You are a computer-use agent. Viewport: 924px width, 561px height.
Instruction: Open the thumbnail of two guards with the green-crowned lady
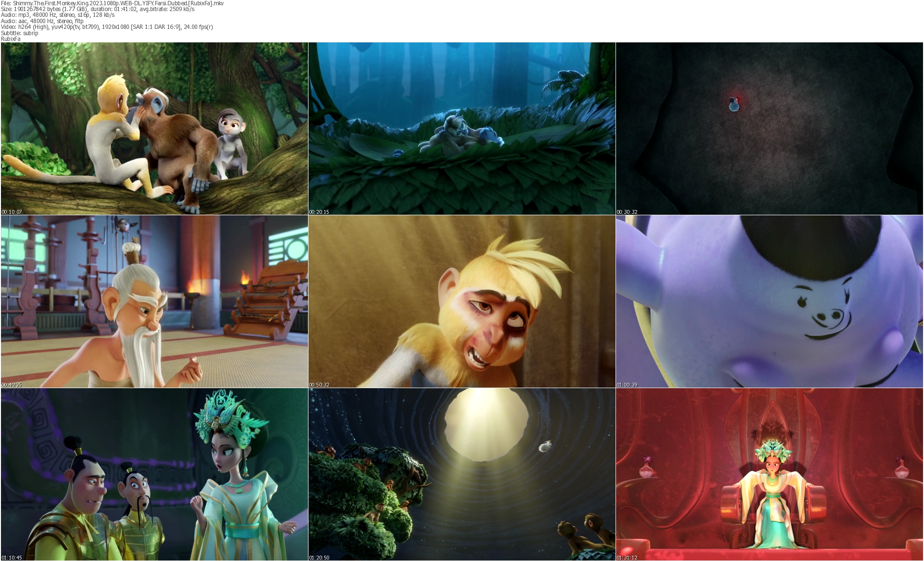click(x=154, y=474)
